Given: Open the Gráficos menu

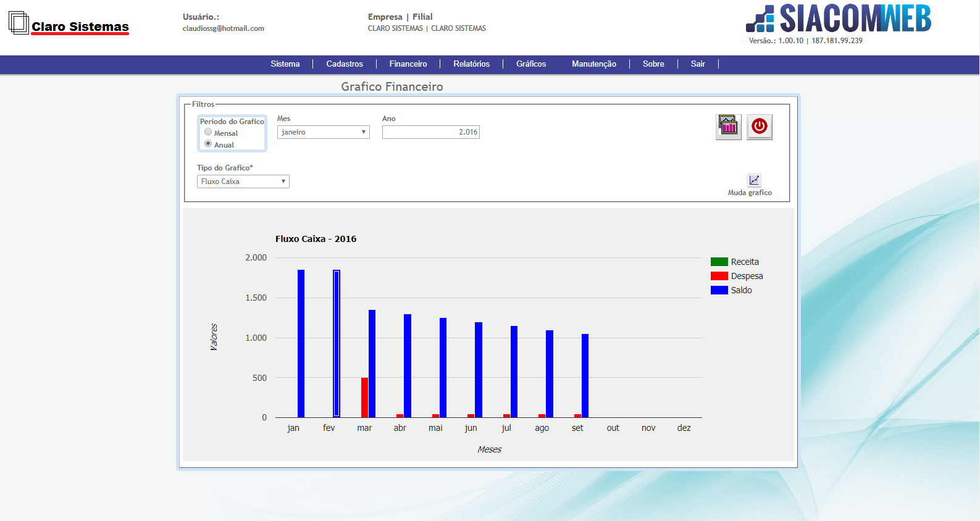Looking at the screenshot, I should pyautogui.click(x=531, y=64).
